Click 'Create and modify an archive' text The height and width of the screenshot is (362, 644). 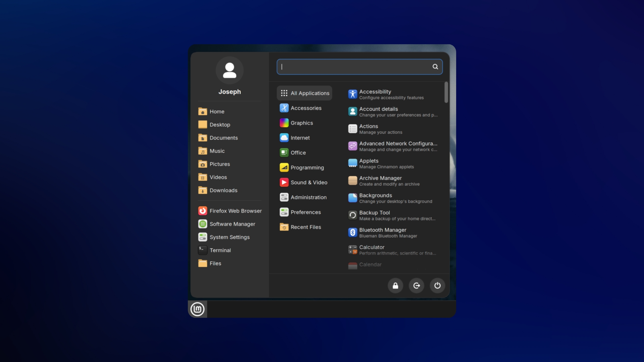pos(389,184)
